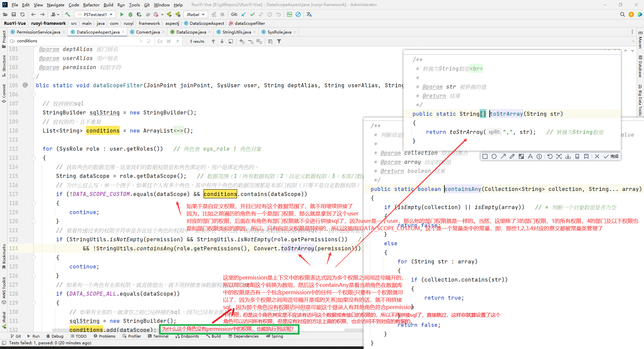This screenshot has height=349, width=644.
Task: Show hidden tabs via the three-dot menu
Action: click(x=632, y=32)
